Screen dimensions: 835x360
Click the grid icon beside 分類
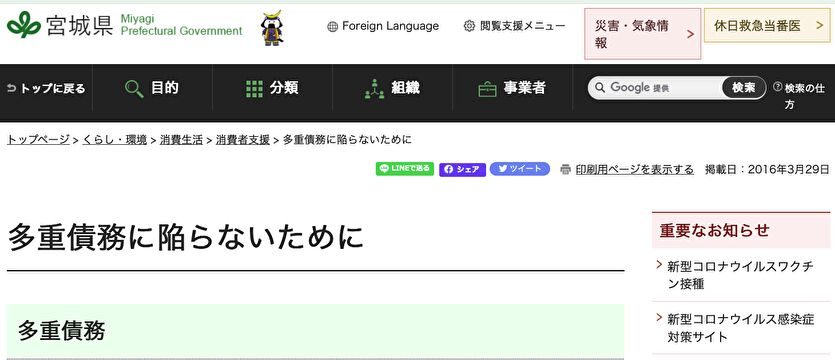(254, 89)
